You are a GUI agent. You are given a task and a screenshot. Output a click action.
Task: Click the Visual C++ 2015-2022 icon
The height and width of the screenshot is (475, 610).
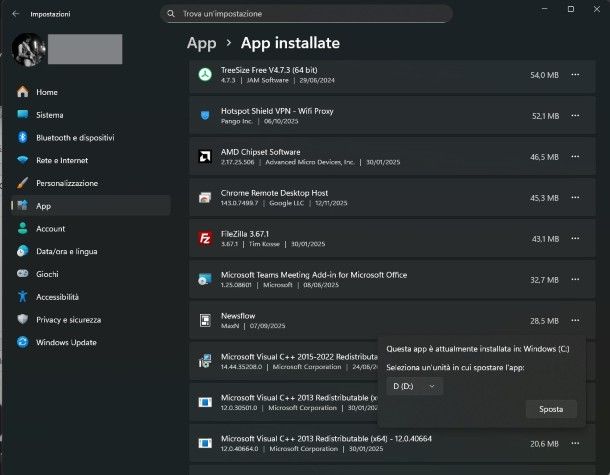click(x=205, y=361)
